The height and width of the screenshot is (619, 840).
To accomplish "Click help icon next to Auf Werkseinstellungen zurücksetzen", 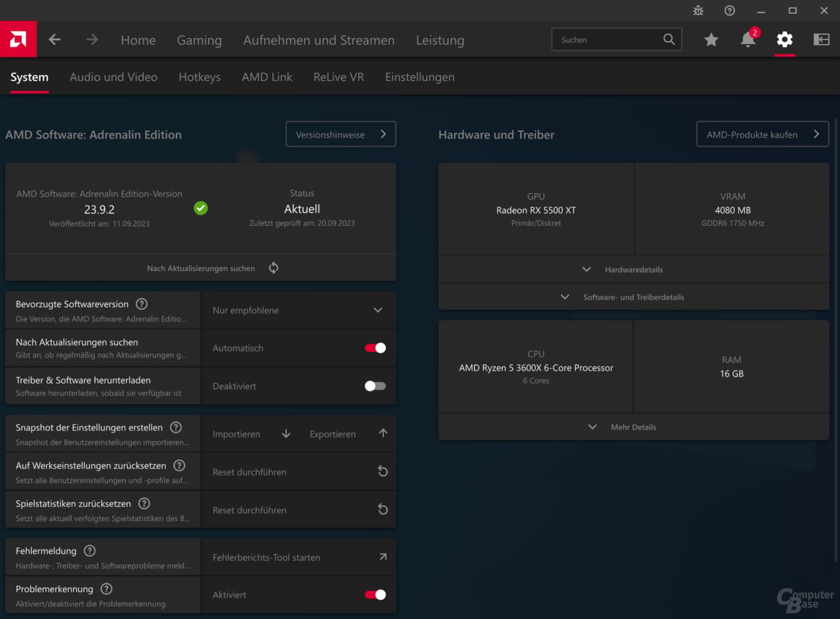I will pos(179,465).
